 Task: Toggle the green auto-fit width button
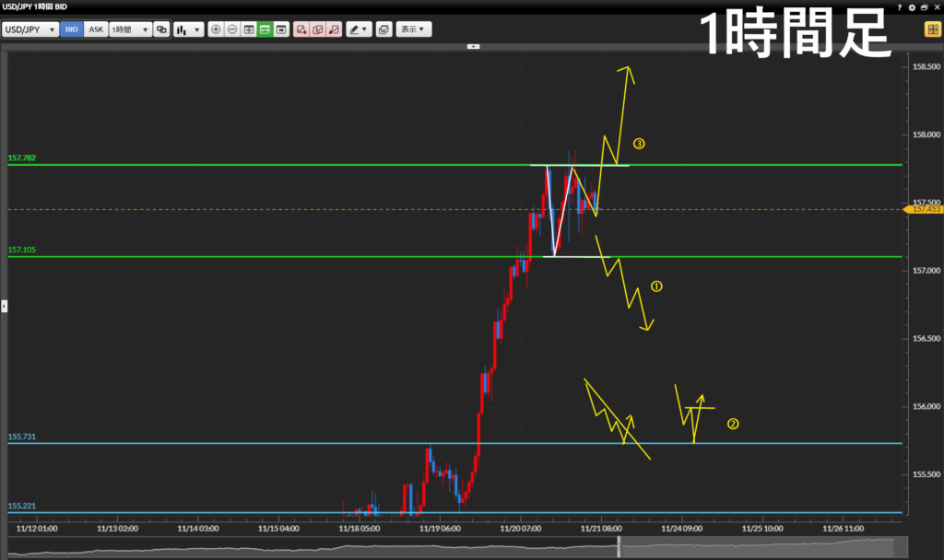(x=265, y=29)
